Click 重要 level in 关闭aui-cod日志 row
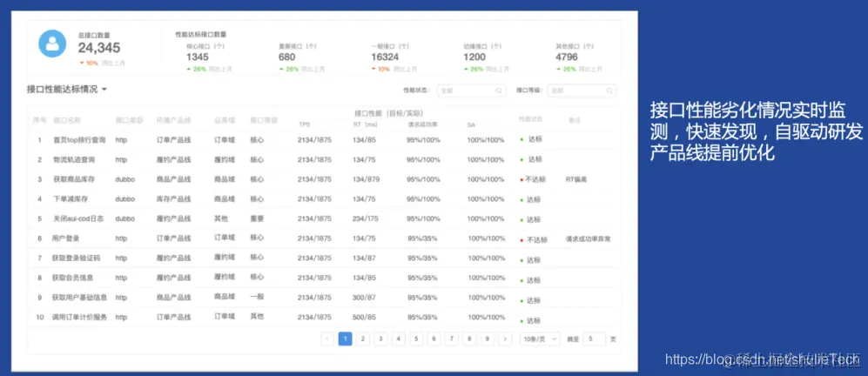This screenshot has height=376, width=868. (x=257, y=218)
